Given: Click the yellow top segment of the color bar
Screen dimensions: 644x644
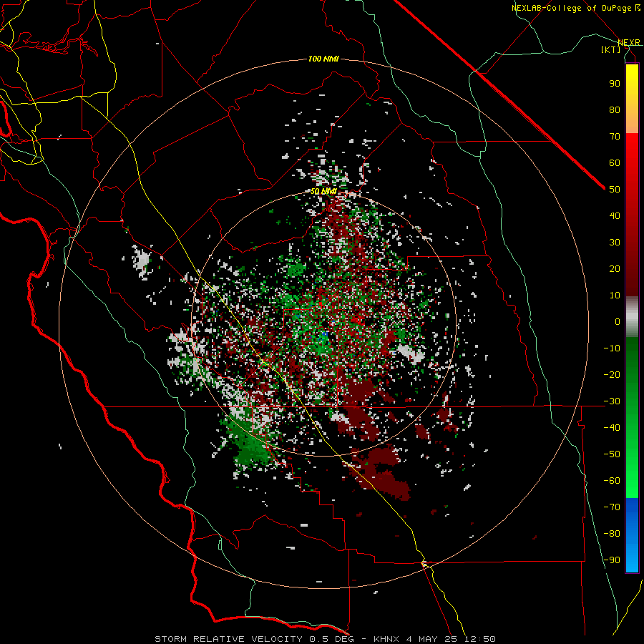Looking at the screenshot, I should point(632,99).
